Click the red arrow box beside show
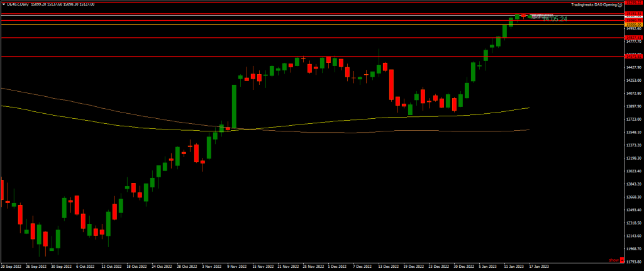 [x=621, y=260]
